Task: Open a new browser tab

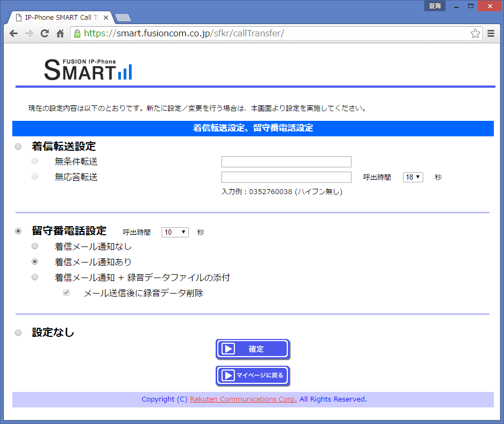Action: [123, 18]
